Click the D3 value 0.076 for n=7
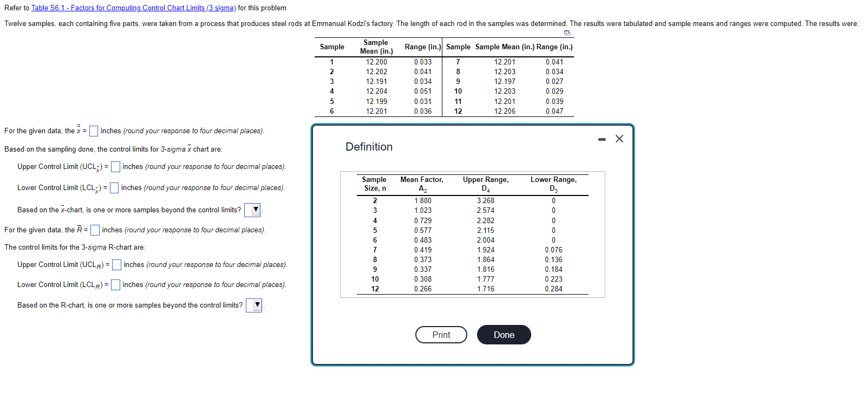 (x=553, y=250)
